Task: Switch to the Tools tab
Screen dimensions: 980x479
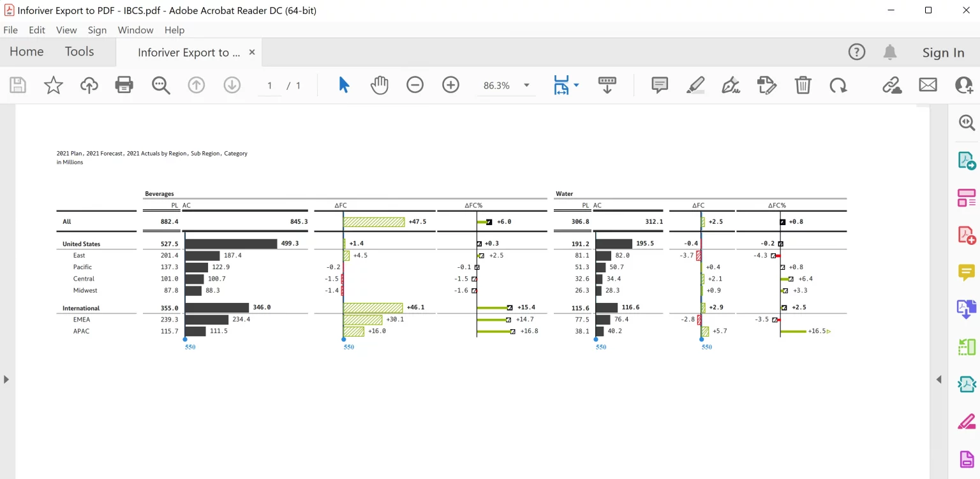Action: (x=79, y=52)
